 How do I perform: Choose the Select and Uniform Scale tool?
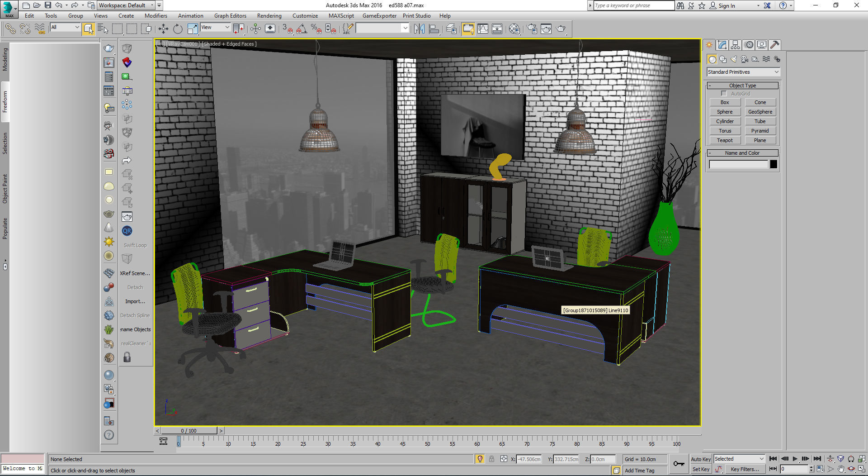tap(193, 29)
